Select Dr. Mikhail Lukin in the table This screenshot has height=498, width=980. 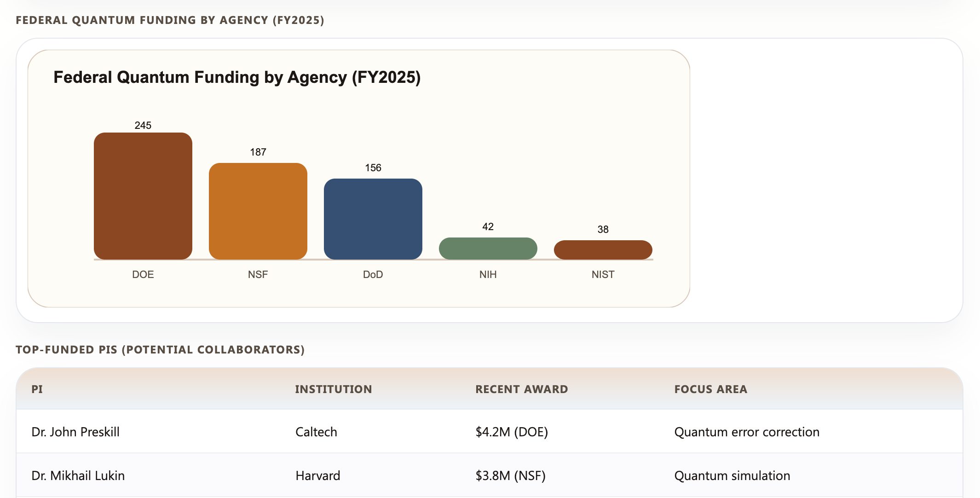[x=78, y=475]
